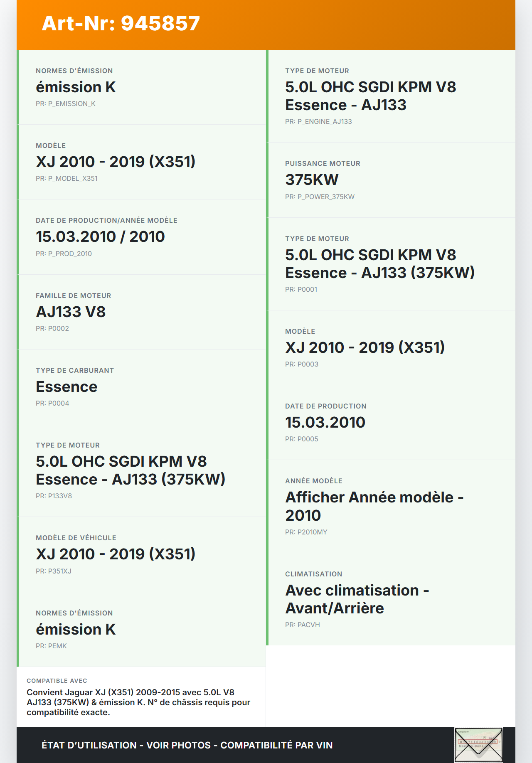Click the Compatible avec Jaguar XJ description
This screenshot has height=763, width=532.
coord(138,702)
